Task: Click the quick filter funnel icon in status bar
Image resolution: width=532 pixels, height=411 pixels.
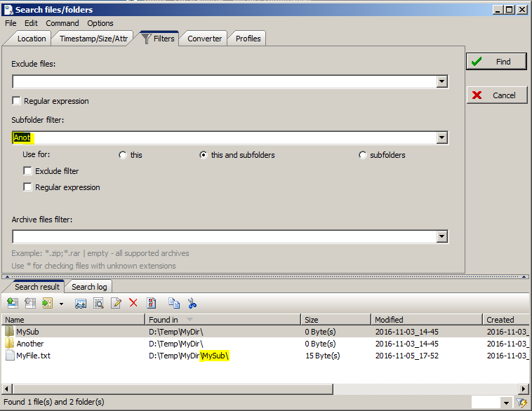Action: pos(521,403)
